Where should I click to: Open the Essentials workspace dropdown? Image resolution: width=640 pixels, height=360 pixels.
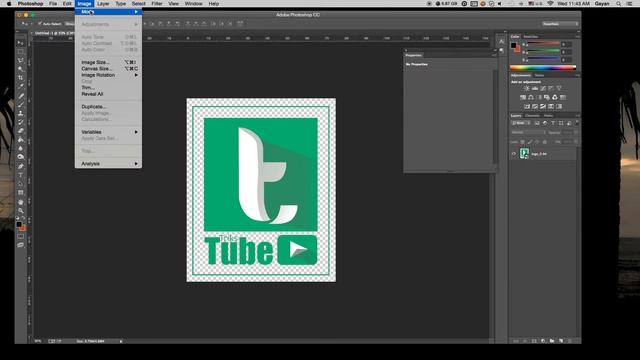[x=560, y=24]
